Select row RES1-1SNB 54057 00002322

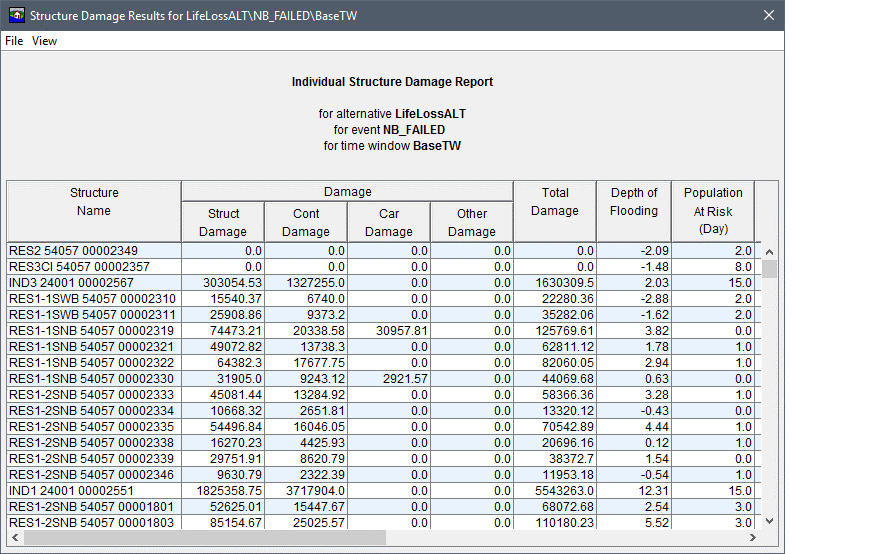384,363
